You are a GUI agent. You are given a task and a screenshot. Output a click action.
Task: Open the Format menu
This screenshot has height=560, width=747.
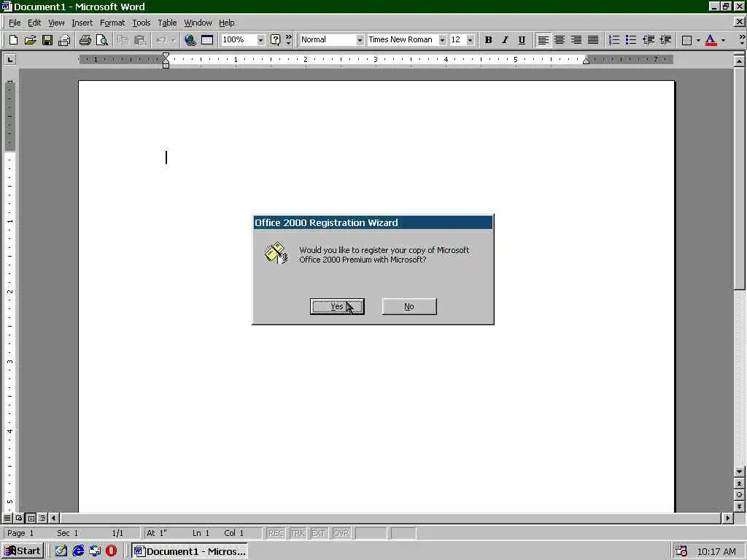click(x=112, y=23)
